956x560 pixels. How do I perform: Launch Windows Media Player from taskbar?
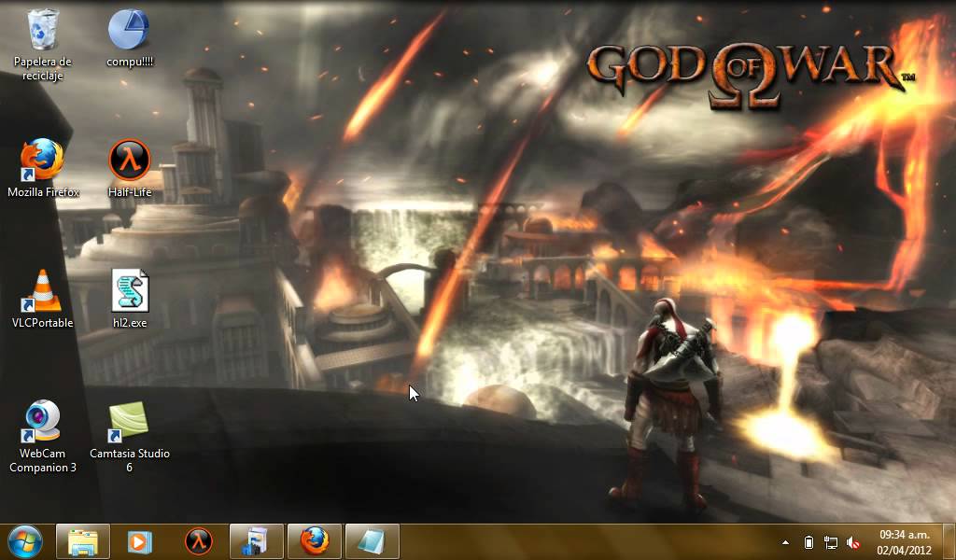point(140,541)
